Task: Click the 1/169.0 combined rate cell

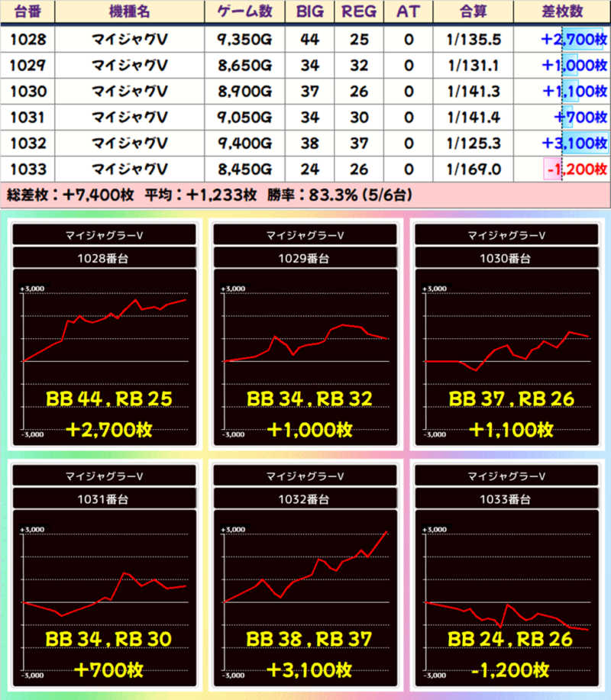Action: 474,169
